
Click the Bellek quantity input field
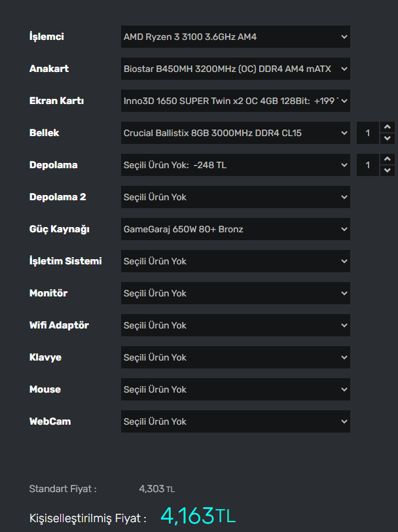368,133
